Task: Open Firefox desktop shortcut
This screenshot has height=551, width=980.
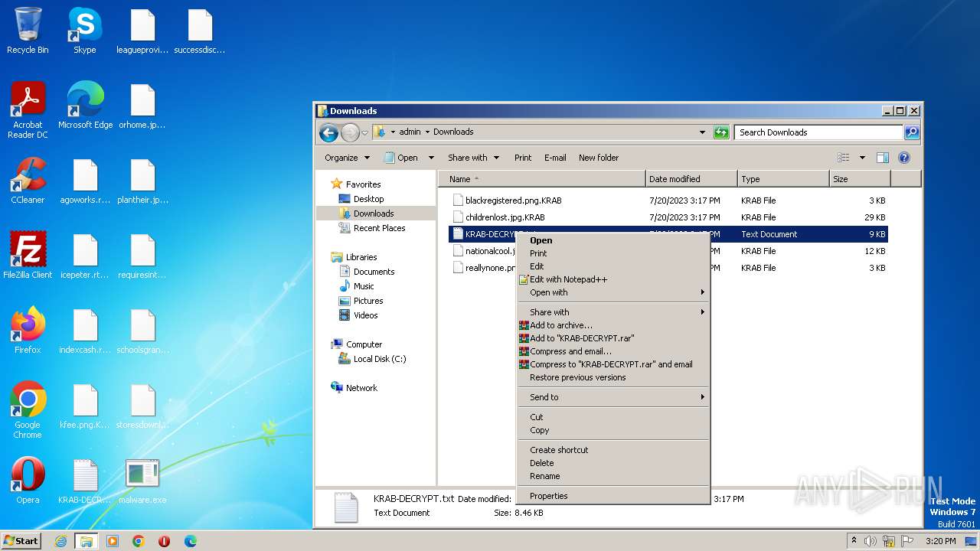Action: tap(28, 331)
